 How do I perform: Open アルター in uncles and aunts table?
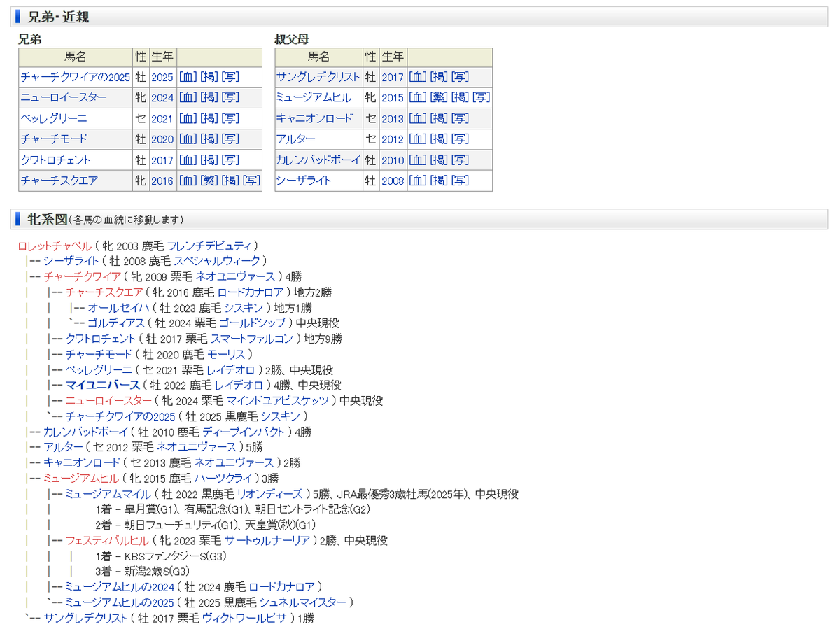296,139
